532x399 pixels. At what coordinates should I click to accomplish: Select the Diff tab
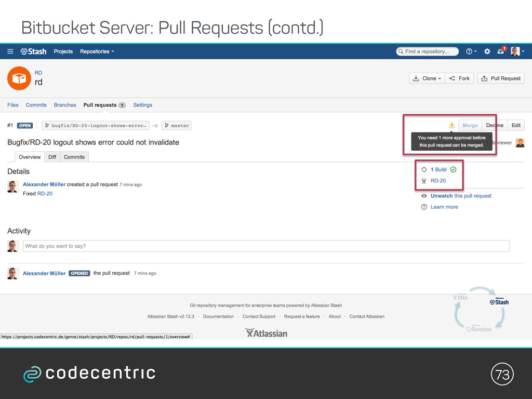point(52,157)
